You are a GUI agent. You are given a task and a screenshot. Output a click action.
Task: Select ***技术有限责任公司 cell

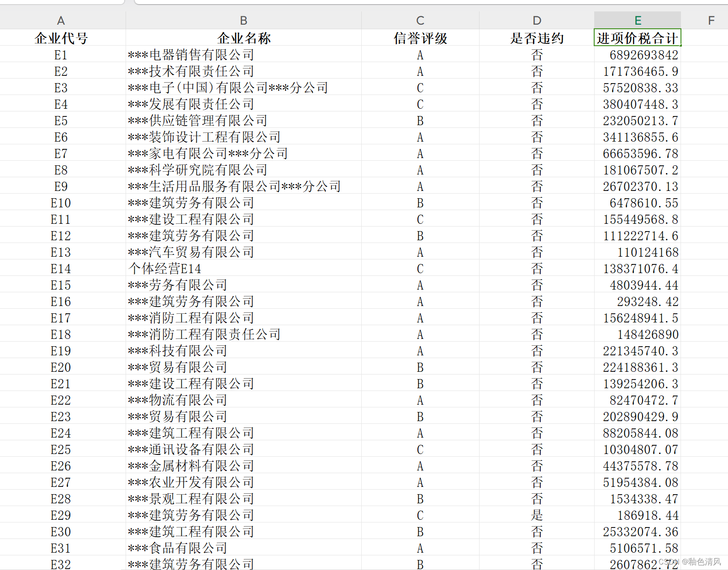[x=243, y=71]
